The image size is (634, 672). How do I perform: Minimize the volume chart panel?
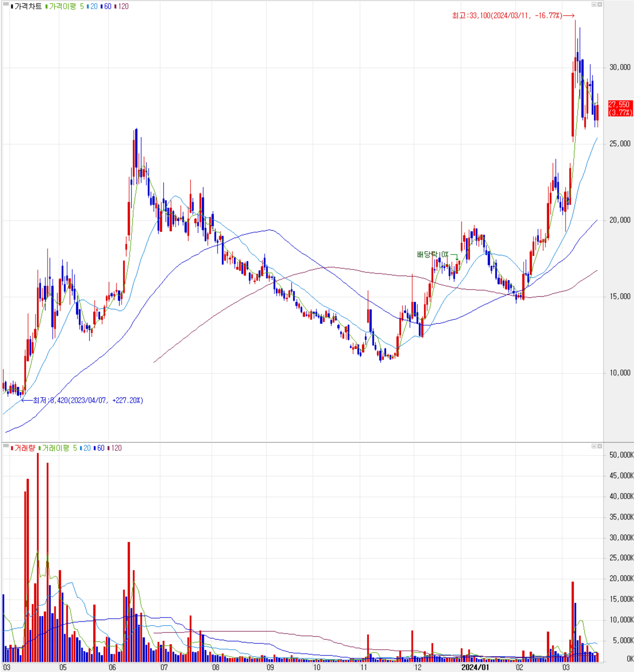[594, 446]
